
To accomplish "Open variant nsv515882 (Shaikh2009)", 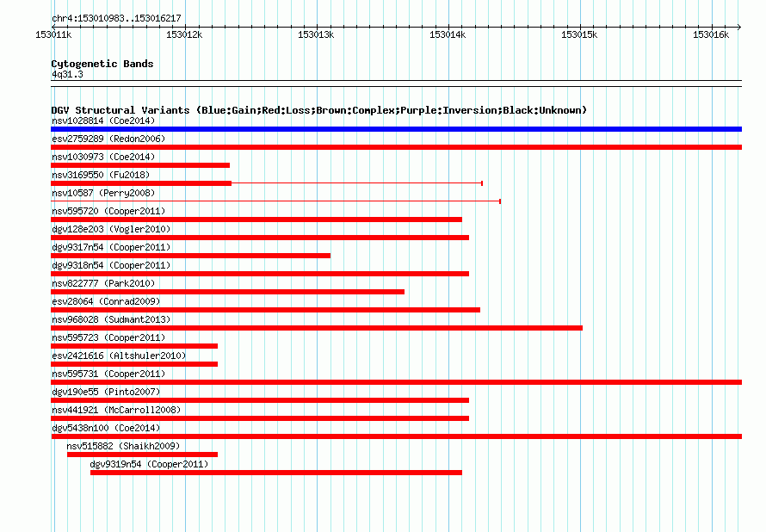I will pyautogui.click(x=123, y=446).
